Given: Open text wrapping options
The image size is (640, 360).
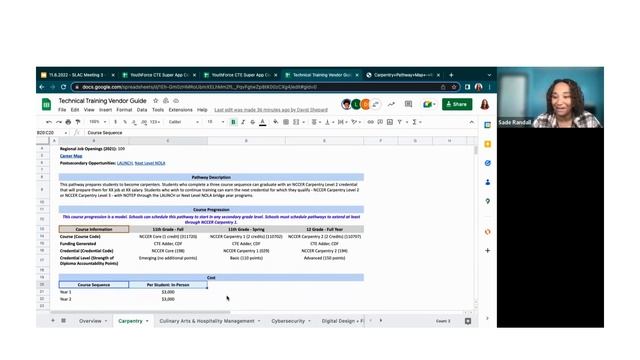Looking at the screenshot, I should pos(342,122).
